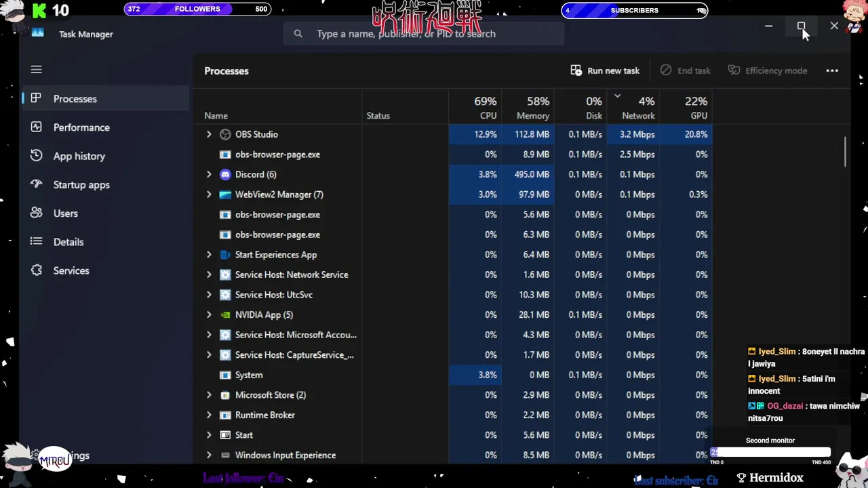Image resolution: width=868 pixels, height=488 pixels.
Task: Click the Runtime Broker icon
Action: click(x=225, y=415)
